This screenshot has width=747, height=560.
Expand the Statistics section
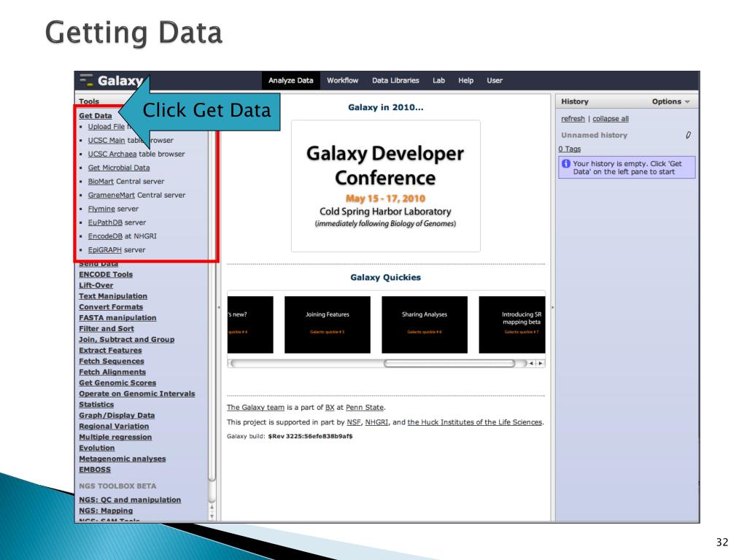[x=96, y=404]
